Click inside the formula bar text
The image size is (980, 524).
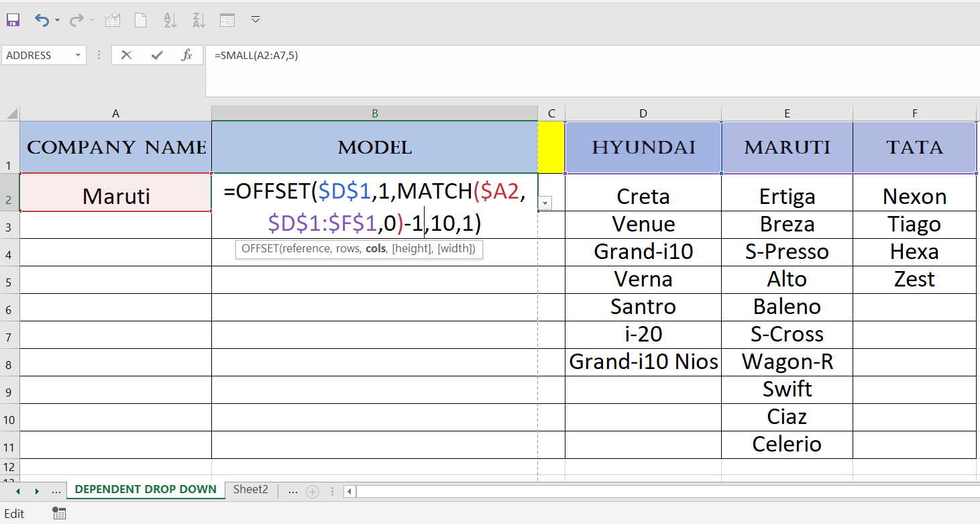tap(256, 56)
